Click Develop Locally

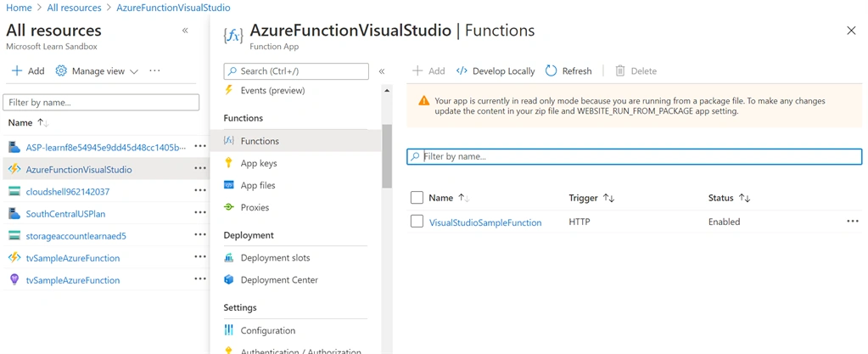tap(495, 71)
